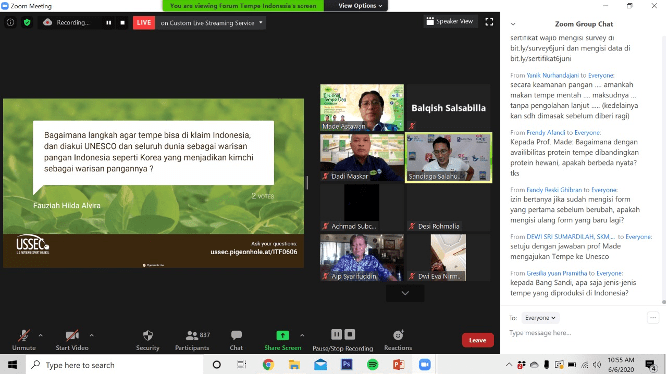666x374 pixels.
Task: Open video options arrow beside Start Video
Action: point(91,335)
